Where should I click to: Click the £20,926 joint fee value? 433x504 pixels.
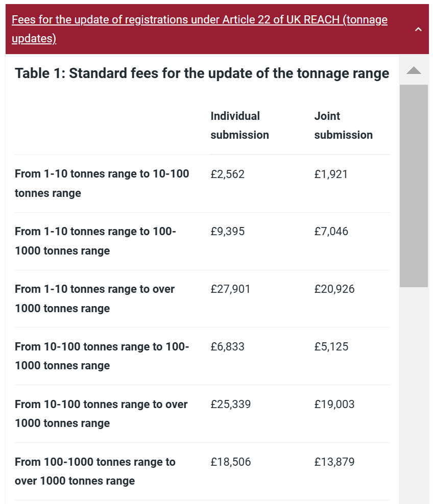[x=334, y=289]
